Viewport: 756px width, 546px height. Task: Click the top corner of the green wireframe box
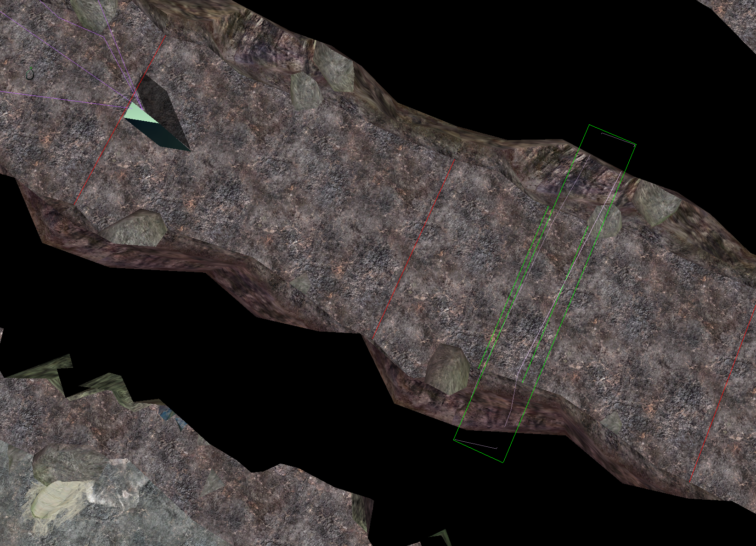(589, 125)
